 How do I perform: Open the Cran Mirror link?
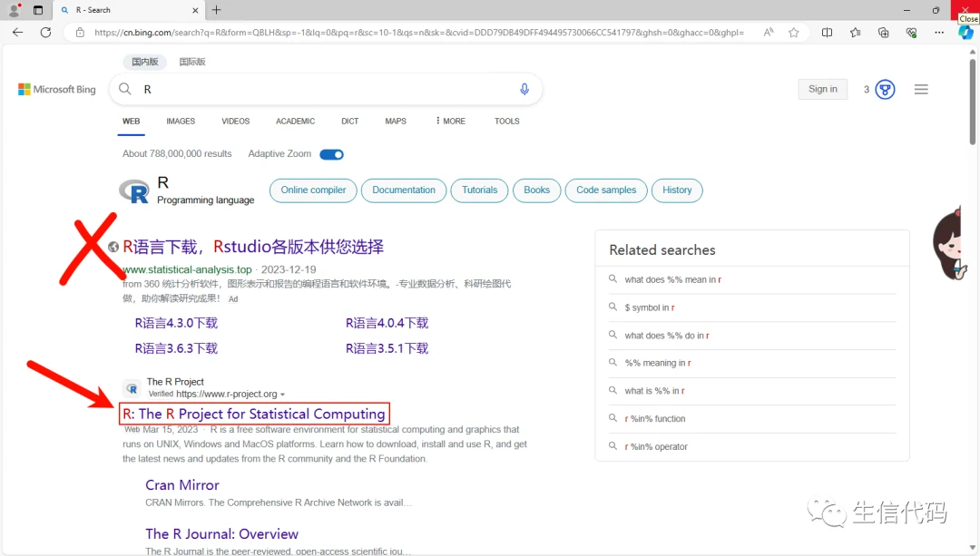[182, 484]
